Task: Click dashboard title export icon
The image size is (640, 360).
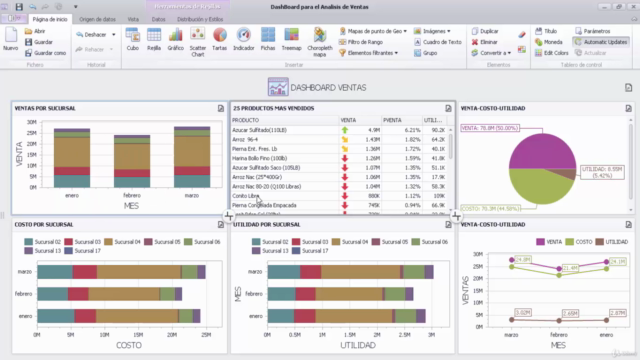Action: click(x=629, y=88)
